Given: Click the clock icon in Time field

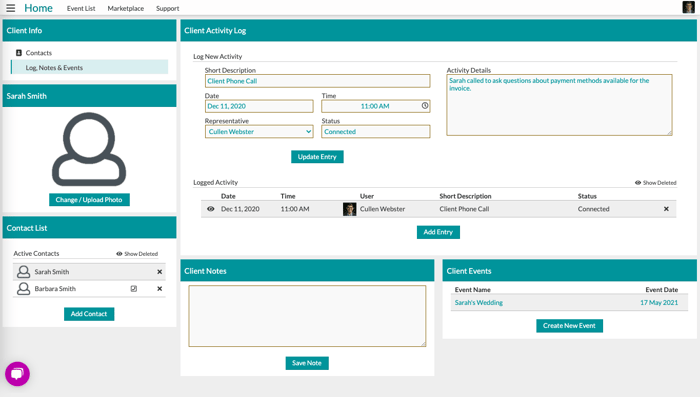Looking at the screenshot, I should (425, 106).
